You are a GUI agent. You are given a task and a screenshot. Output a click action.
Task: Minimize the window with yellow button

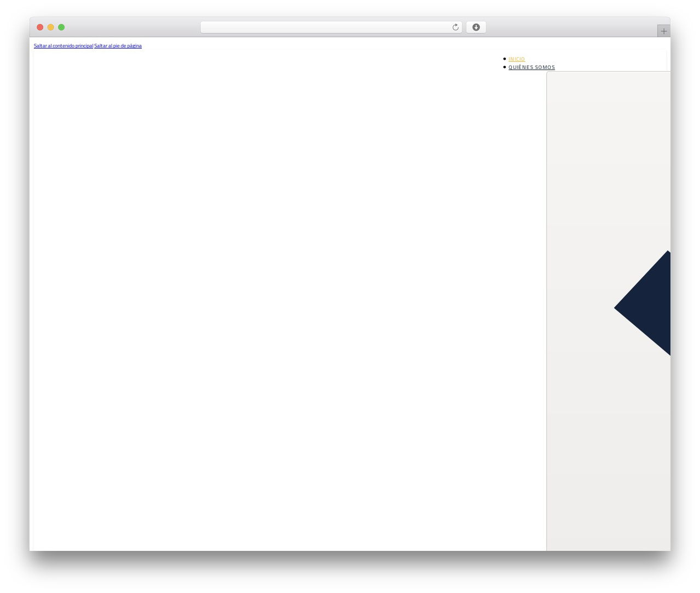point(51,27)
